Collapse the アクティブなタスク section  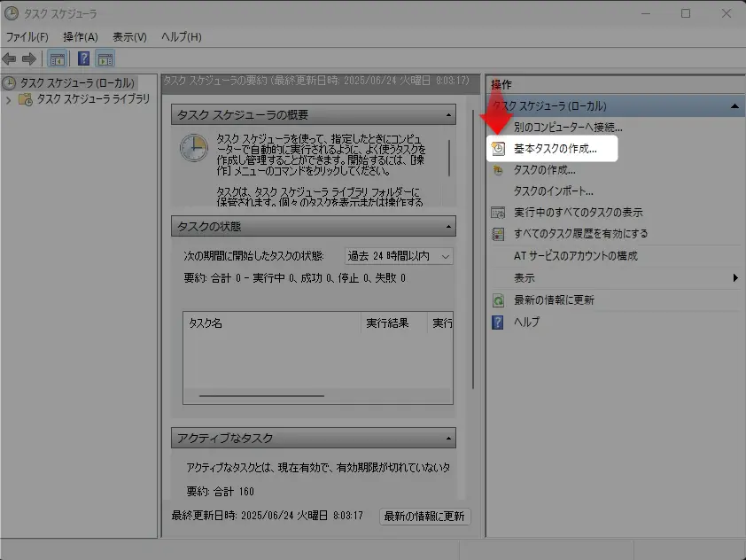(x=449, y=439)
